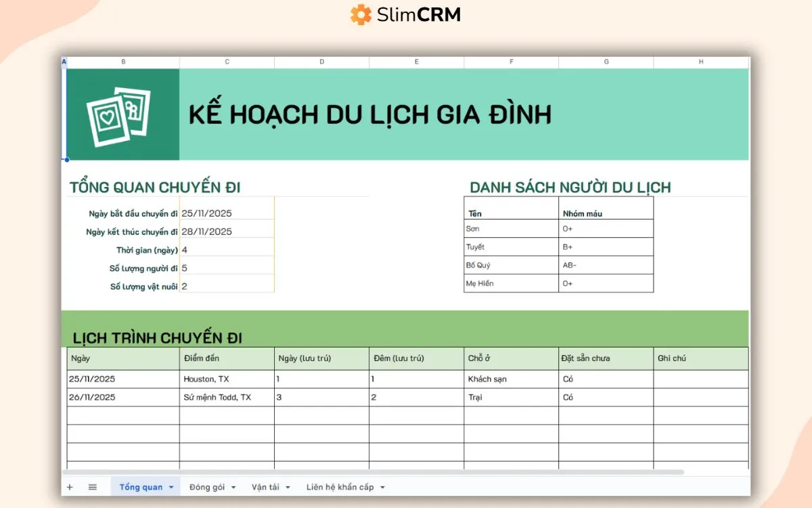Click the SlimCRM gear logo icon

(361, 14)
